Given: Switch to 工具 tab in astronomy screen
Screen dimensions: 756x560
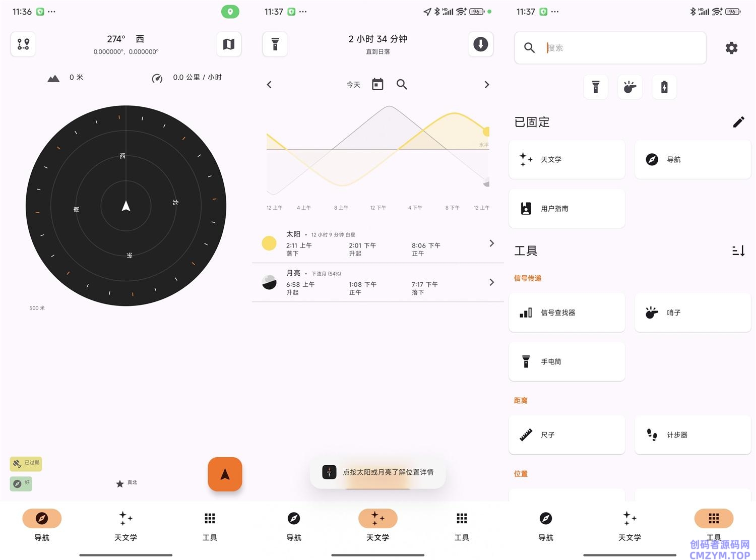Looking at the screenshot, I should (462, 526).
